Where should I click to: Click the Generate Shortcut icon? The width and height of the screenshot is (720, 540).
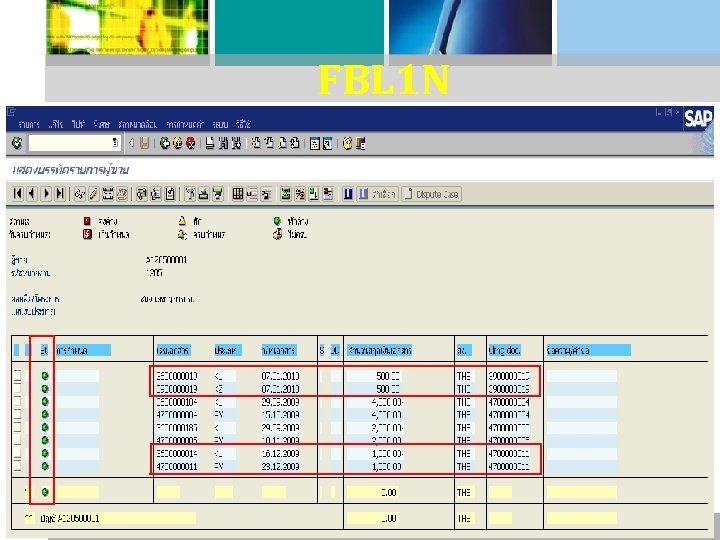point(327,143)
